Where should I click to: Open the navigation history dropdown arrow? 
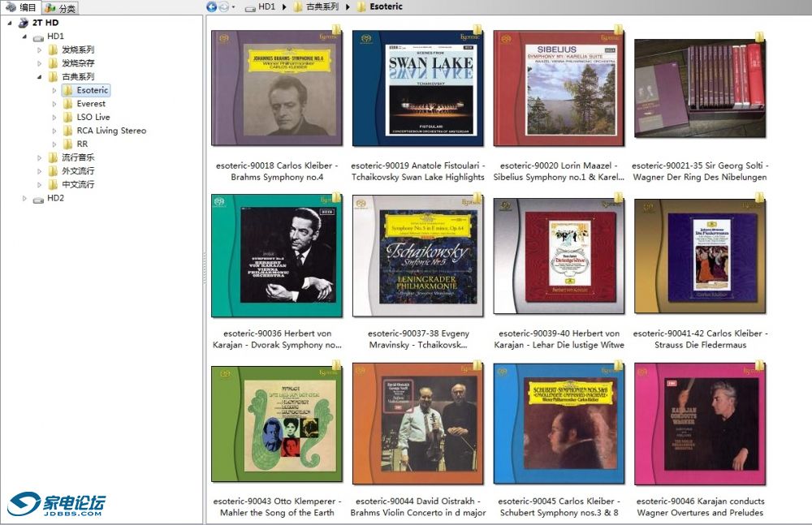click(233, 7)
